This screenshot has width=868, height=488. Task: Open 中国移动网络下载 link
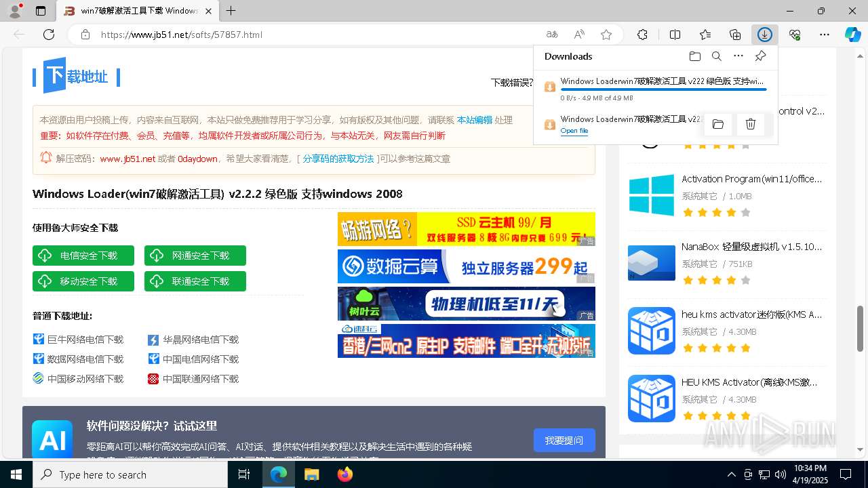(85, 379)
